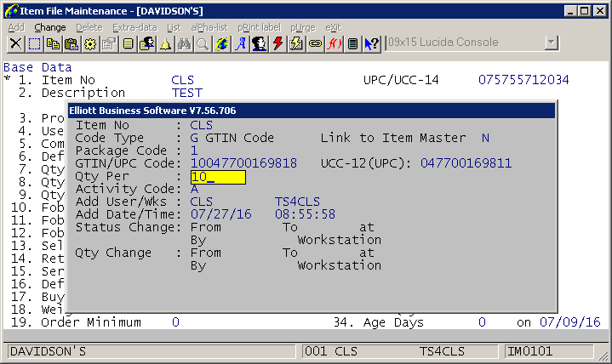The image size is (612, 364).
Task: Click the Order Minimum value 0
Action: [175, 322]
